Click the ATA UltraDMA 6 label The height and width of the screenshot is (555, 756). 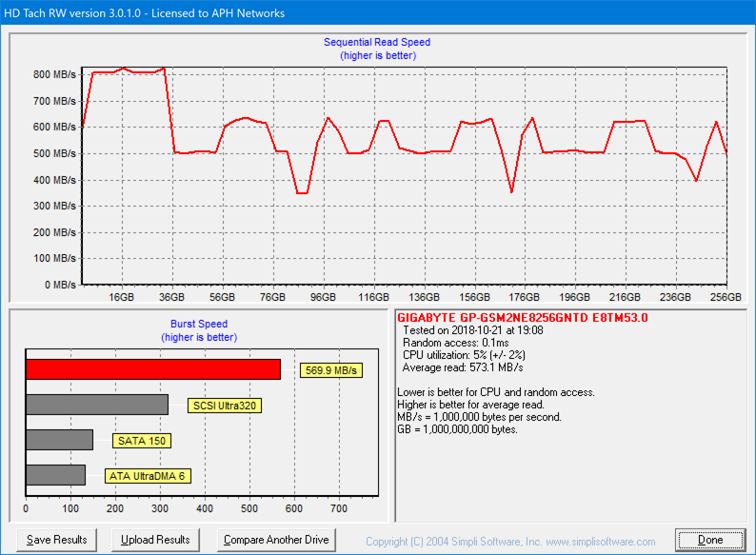[149, 476]
